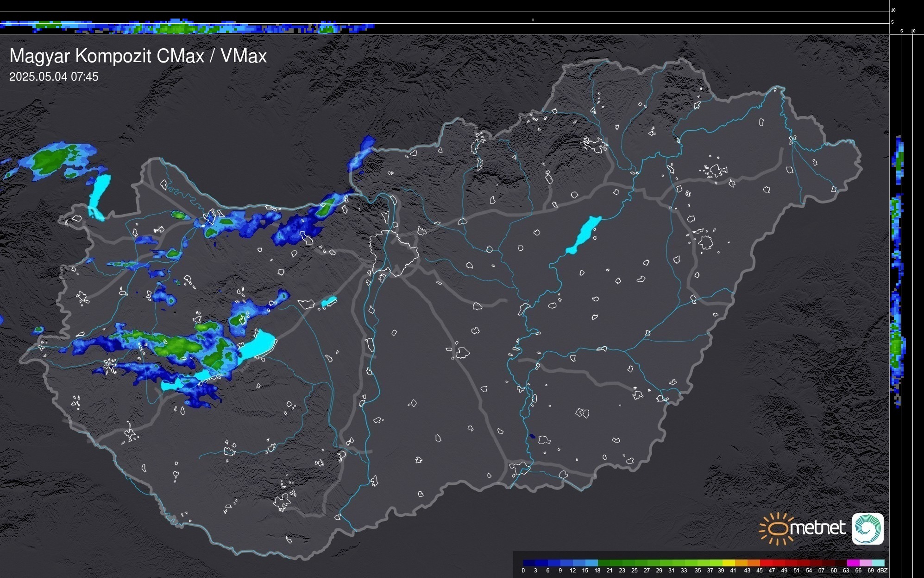
Task: Click the Tisza lake in eastern Hungary
Action: click(x=585, y=234)
